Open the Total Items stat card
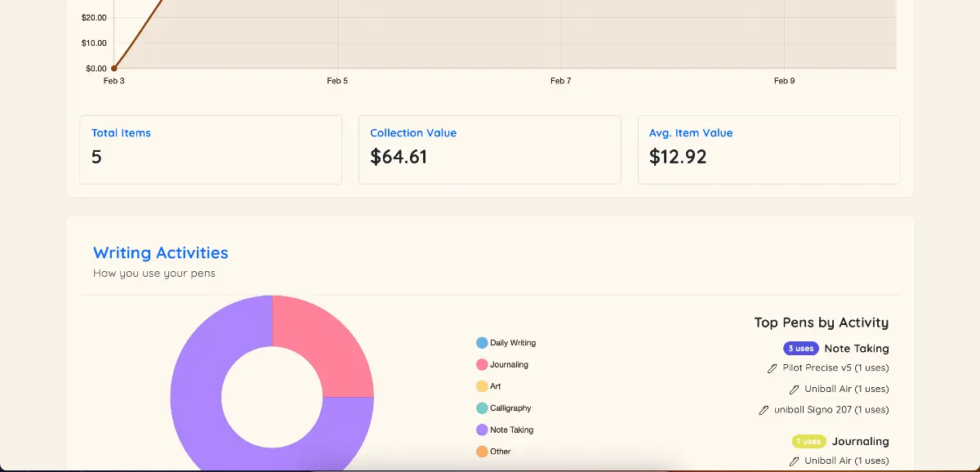 pyautogui.click(x=210, y=149)
